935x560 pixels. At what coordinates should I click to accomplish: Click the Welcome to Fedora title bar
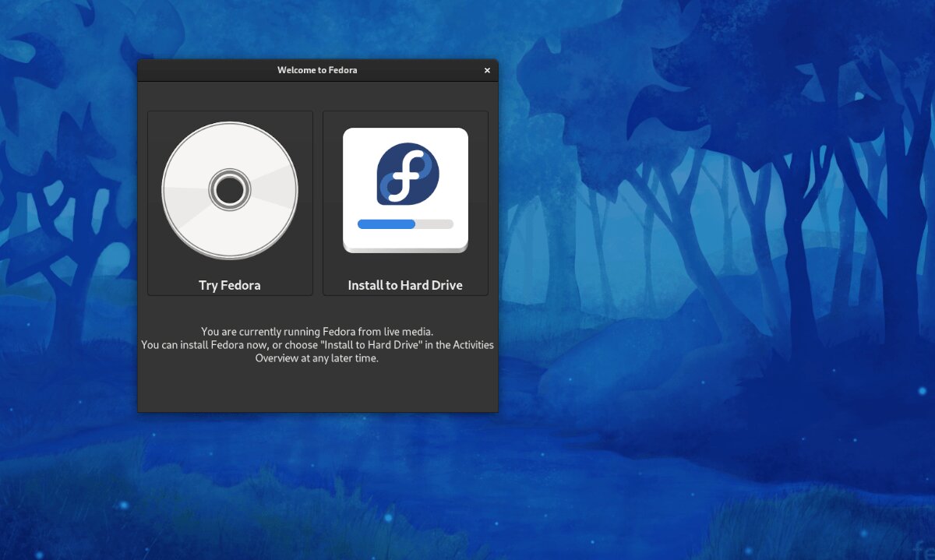pos(317,70)
